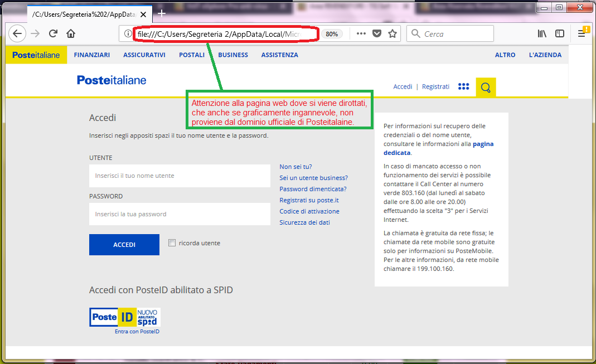The width and height of the screenshot is (596, 364).
Task: Click the Accedi header link
Action: click(403, 86)
